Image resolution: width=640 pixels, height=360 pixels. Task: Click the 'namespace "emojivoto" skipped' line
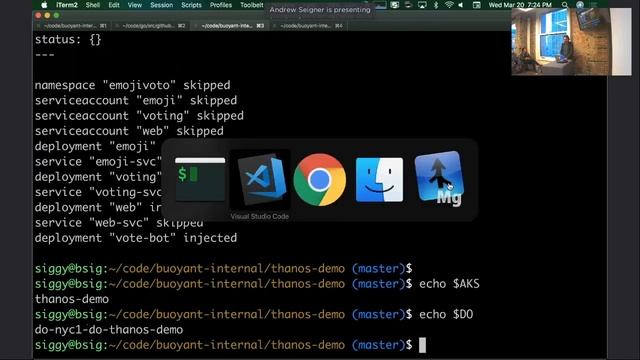(133, 85)
